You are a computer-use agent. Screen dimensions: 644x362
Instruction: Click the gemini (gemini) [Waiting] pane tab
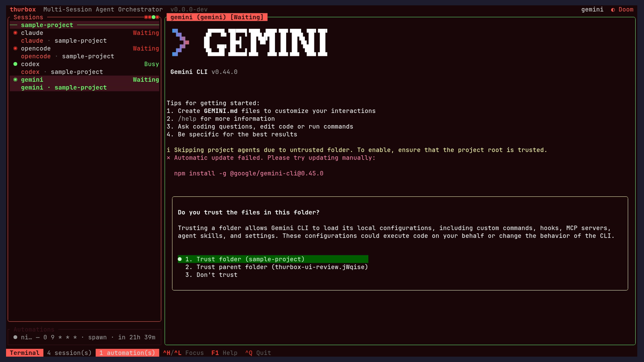[x=217, y=17]
